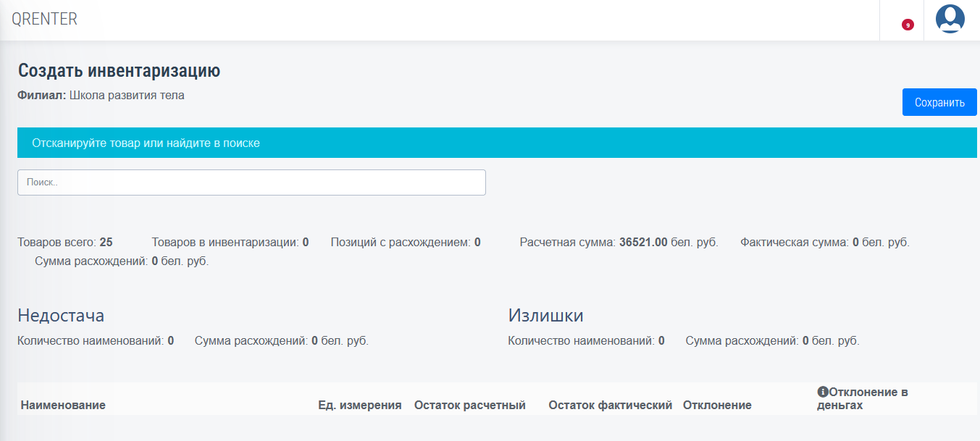Screen dimensions: 980x441
Task: Select the Остаток расчетный column header
Action: (x=469, y=405)
